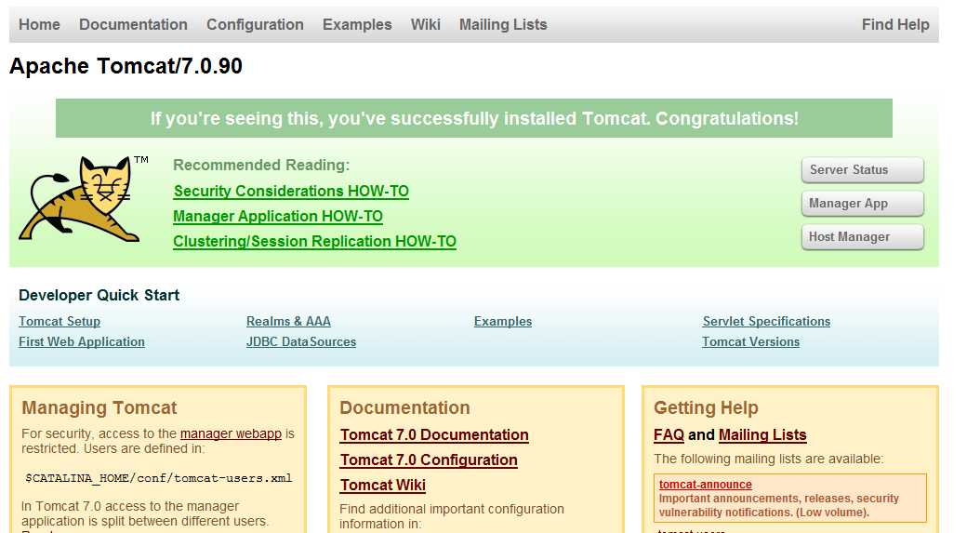Click 'In Tomcat 7.0 access to the manager' text
This screenshot has height=533, width=980.
click(x=130, y=506)
